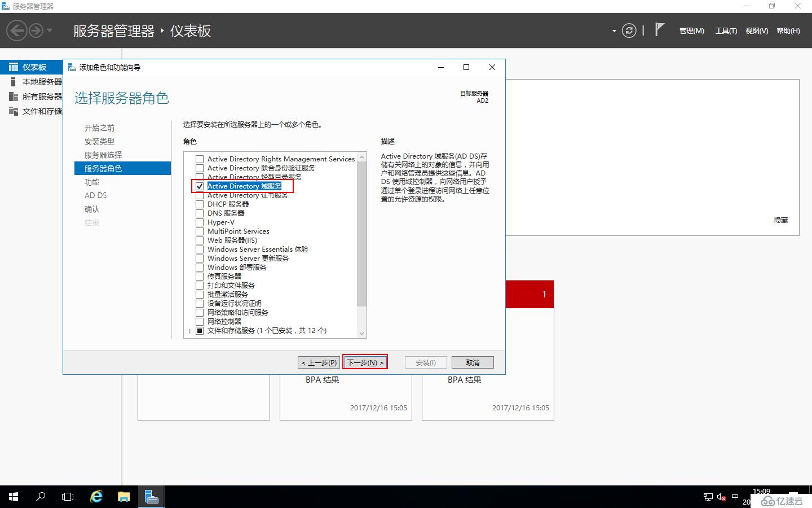Click 隐藏 link in dashboard panel
The width and height of the screenshot is (812, 508).
tap(781, 220)
